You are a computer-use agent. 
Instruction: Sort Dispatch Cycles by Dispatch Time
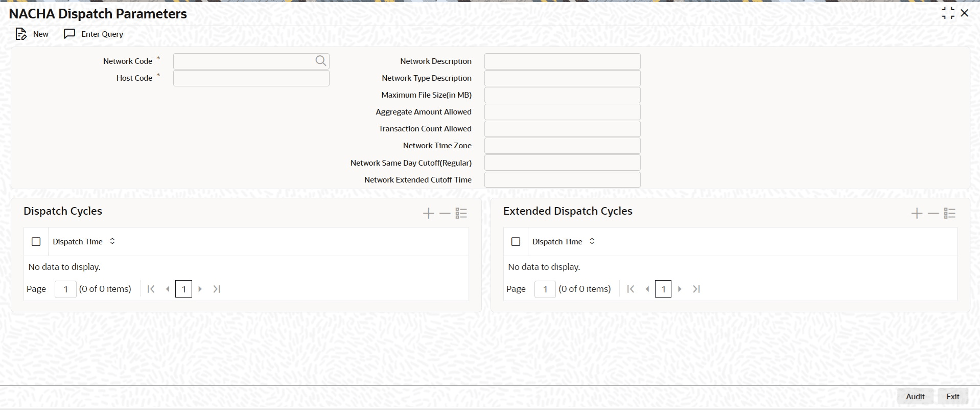pyautogui.click(x=112, y=241)
